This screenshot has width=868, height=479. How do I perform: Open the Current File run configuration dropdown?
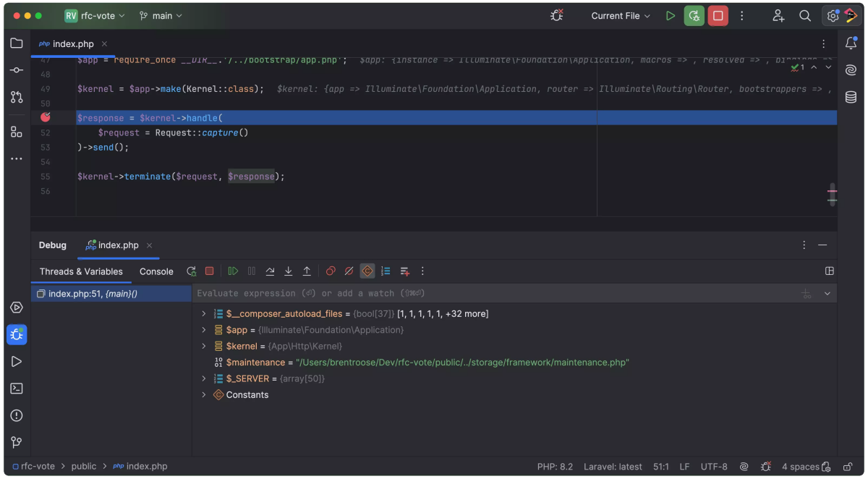pyautogui.click(x=620, y=16)
